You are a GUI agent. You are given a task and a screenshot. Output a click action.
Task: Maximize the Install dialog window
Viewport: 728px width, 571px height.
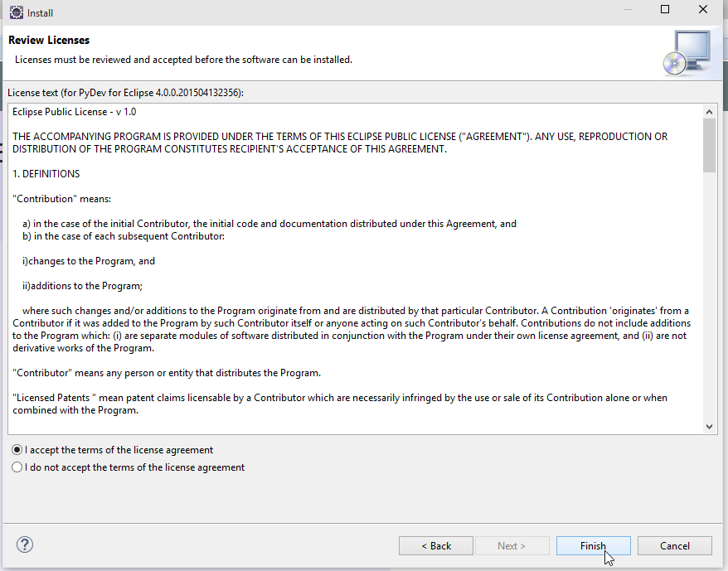665,9
